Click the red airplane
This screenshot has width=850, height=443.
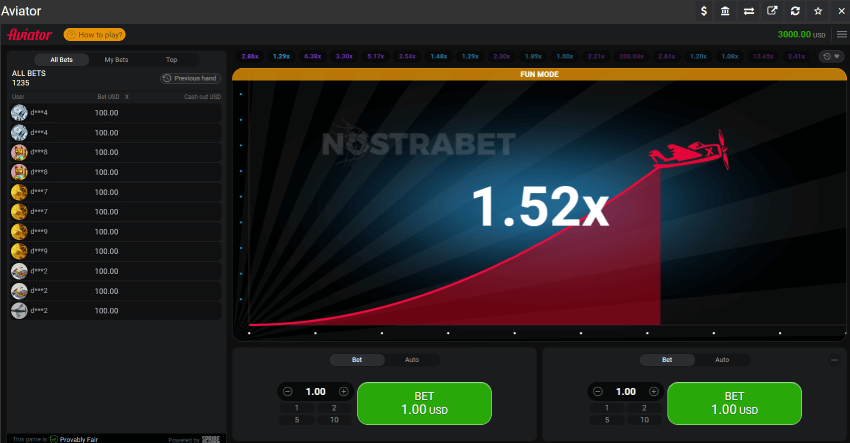689,151
